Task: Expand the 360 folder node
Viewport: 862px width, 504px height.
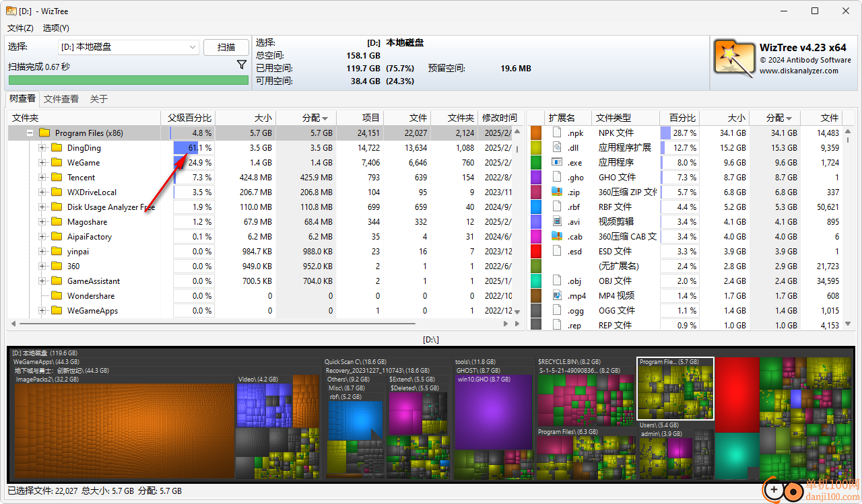Action: tap(42, 266)
